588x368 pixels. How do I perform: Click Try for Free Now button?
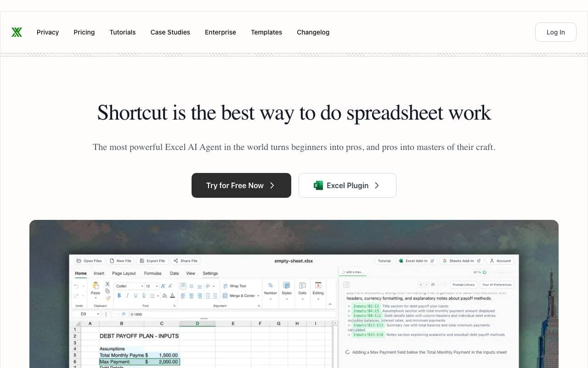pyautogui.click(x=241, y=185)
